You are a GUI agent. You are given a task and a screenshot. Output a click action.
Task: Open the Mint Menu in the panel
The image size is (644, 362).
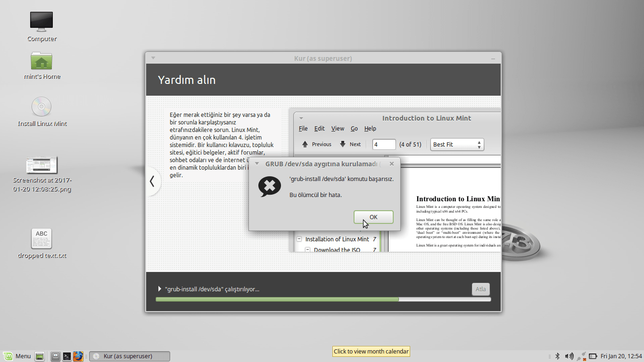point(17,356)
